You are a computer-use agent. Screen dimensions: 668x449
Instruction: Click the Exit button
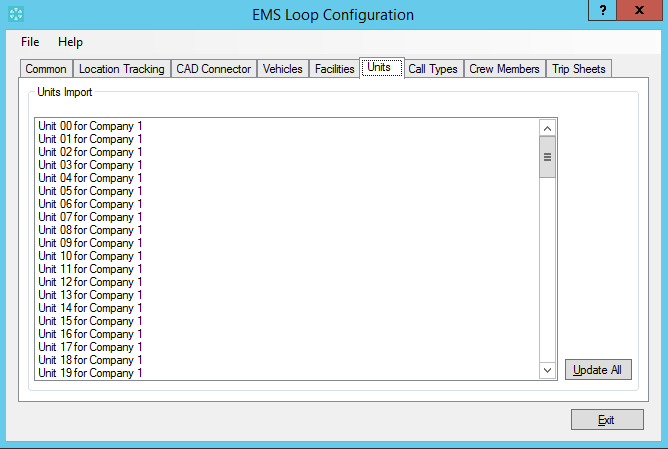click(607, 420)
